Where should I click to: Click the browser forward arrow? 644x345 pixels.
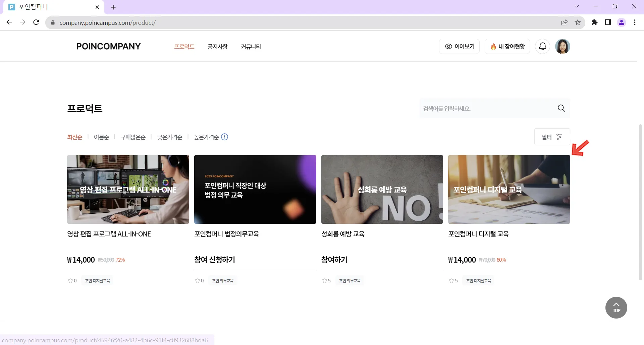[x=22, y=22]
